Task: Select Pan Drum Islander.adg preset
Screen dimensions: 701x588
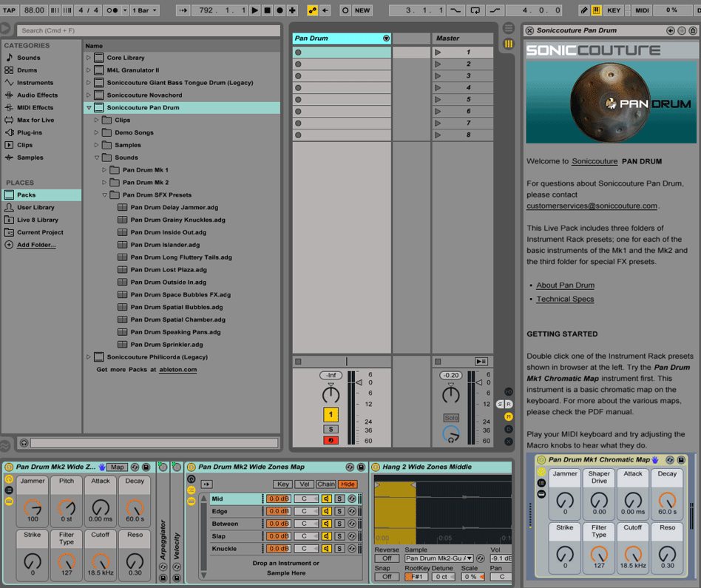Action: (165, 245)
